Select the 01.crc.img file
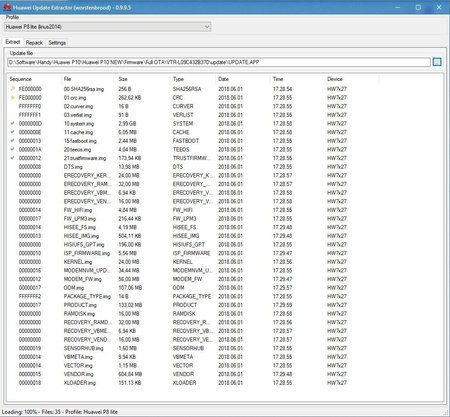 pyautogui.click(x=75, y=98)
